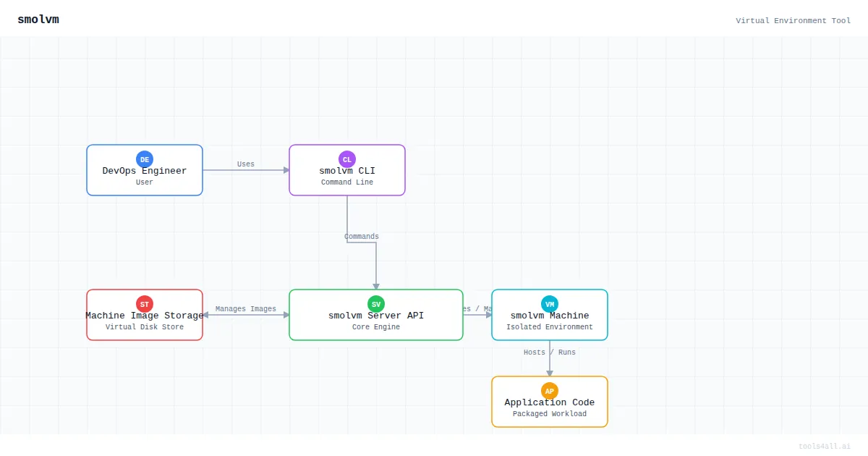This screenshot has height=456, width=868.
Task: Click the purple CL badge icon
Action: [x=347, y=159]
